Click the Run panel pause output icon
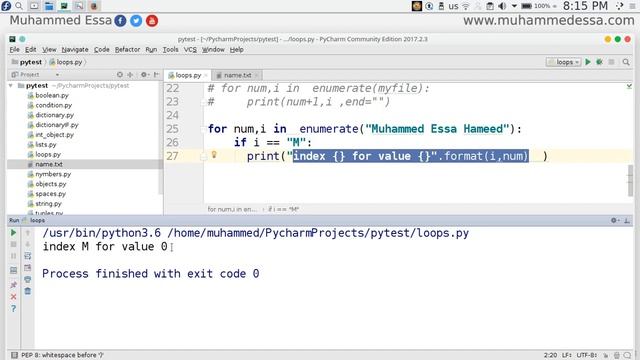 click(x=13, y=256)
